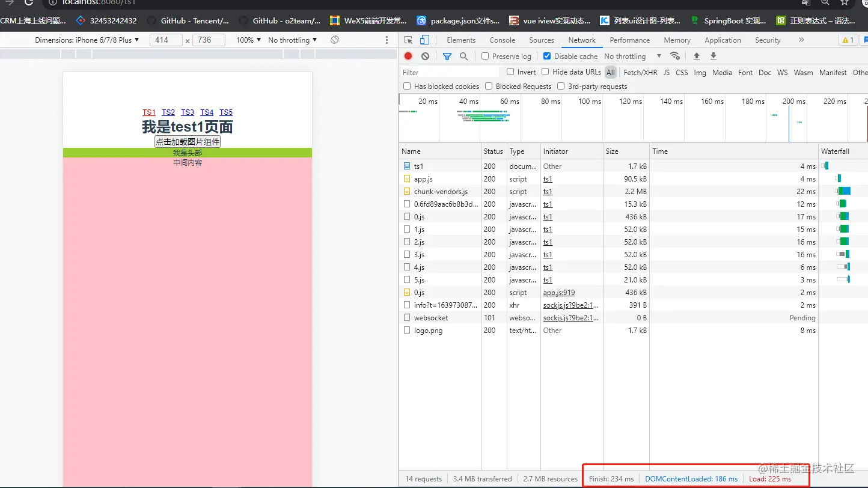This screenshot has width=868, height=488.
Task: Stop recording the network log
Action: pos(408,56)
